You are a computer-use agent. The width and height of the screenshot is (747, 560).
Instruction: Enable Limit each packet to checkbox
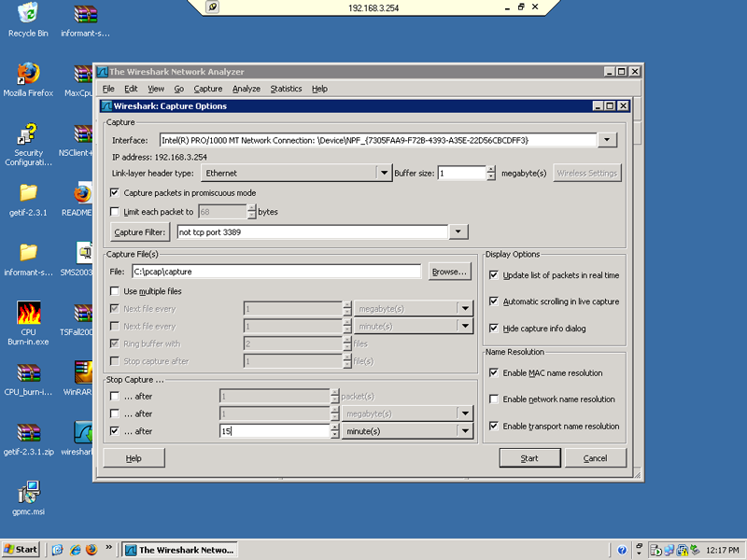(x=114, y=212)
